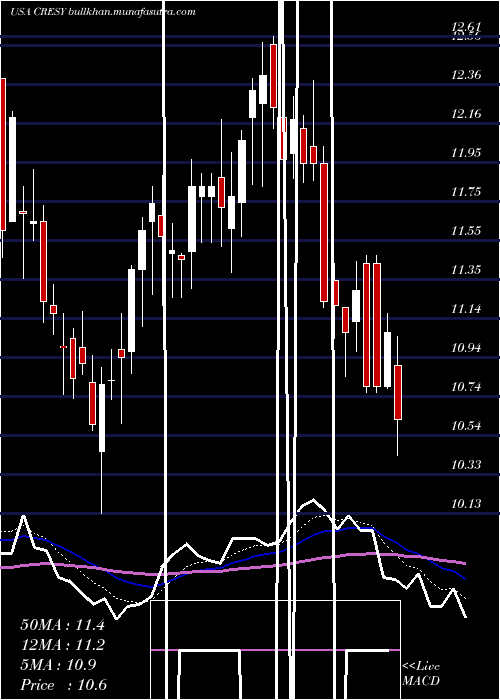500x700 pixels.
Task: Click the last red candlestick near 10.6
Action: (398, 392)
